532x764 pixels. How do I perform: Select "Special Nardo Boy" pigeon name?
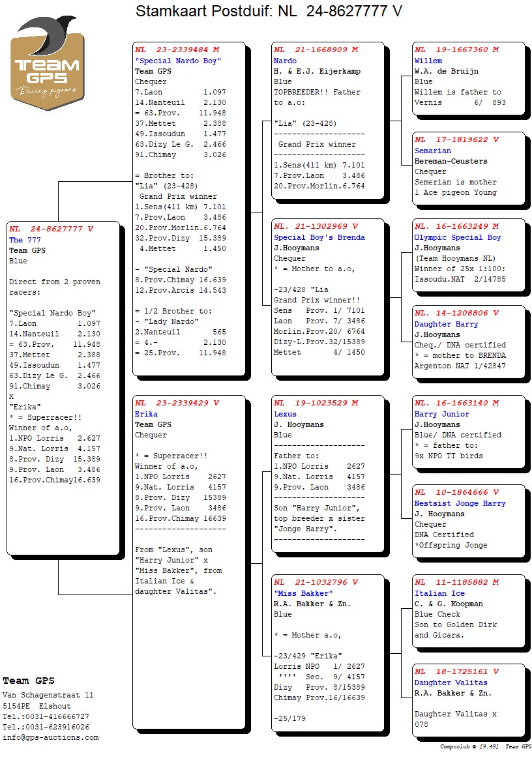[178, 61]
